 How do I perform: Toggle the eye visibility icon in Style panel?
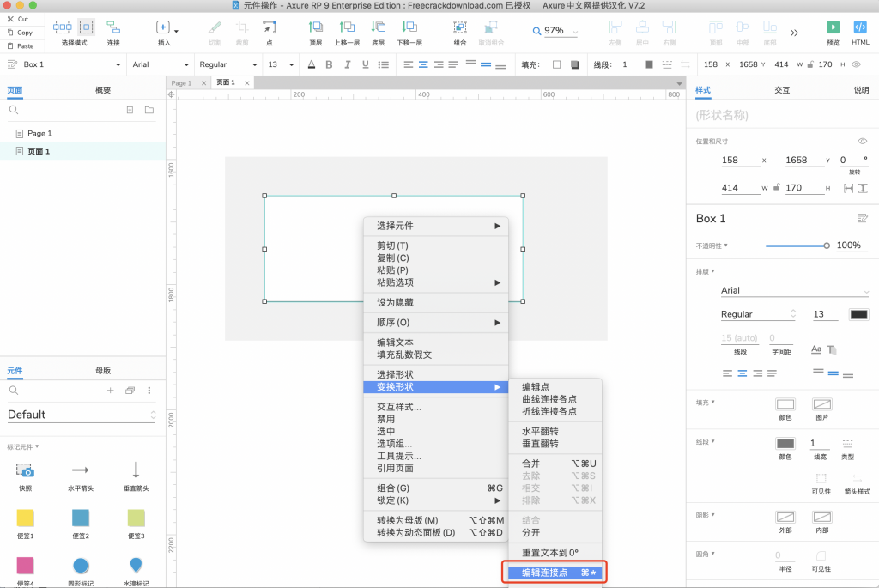(x=862, y=141)
